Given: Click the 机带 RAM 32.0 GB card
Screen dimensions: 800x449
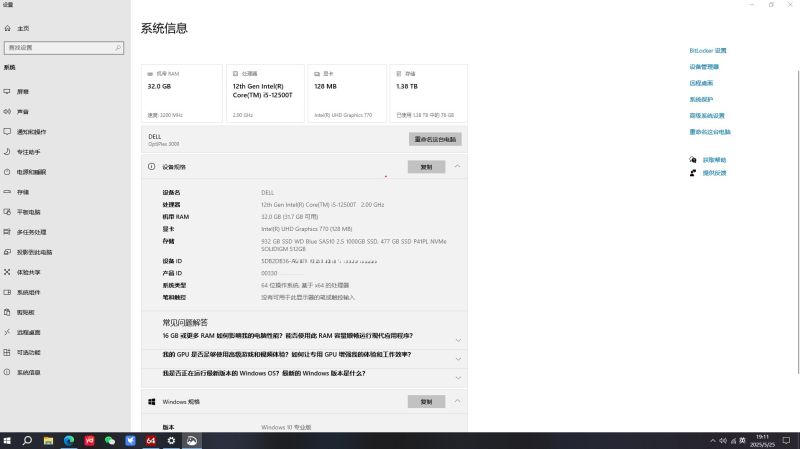Looking at the screenshot, I should [x=182, y=93].
